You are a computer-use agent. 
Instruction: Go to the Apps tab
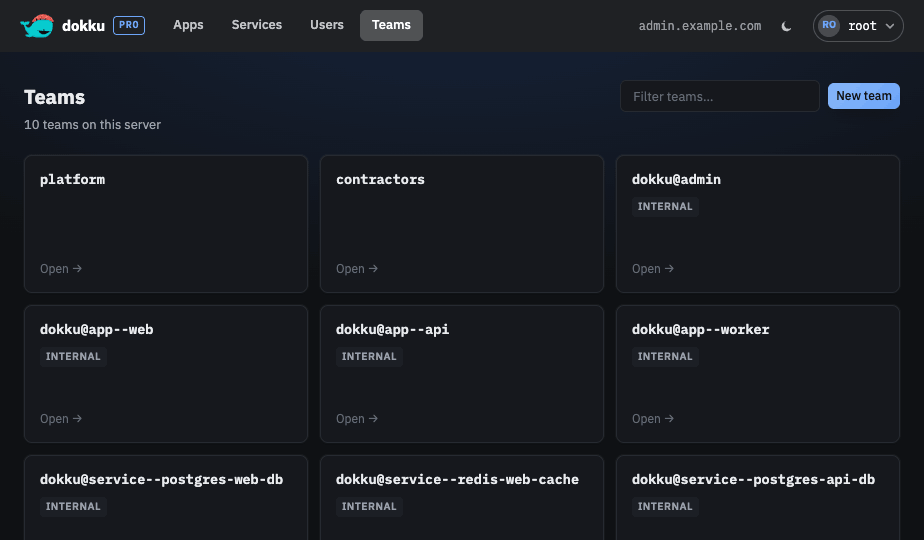tap(188, 25)
